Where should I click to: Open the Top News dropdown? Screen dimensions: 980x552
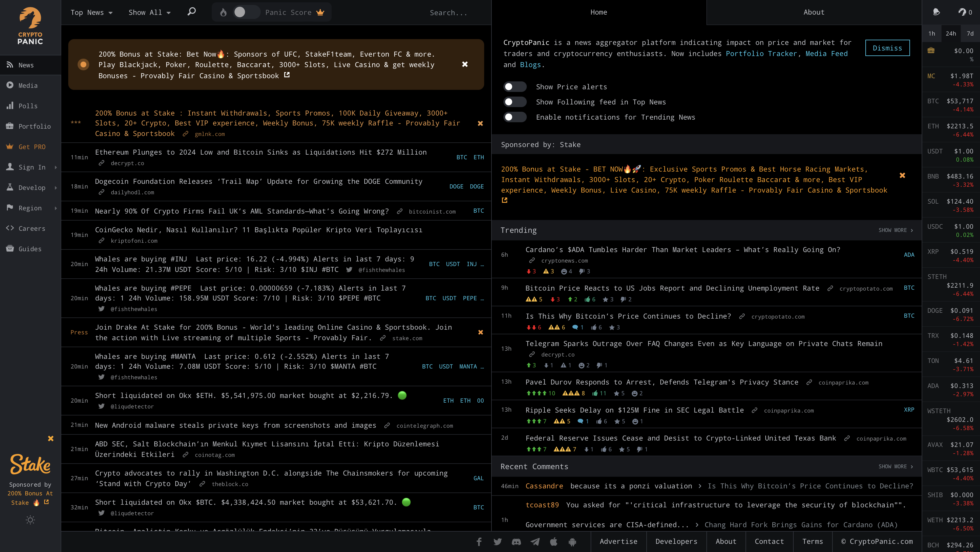91,13
